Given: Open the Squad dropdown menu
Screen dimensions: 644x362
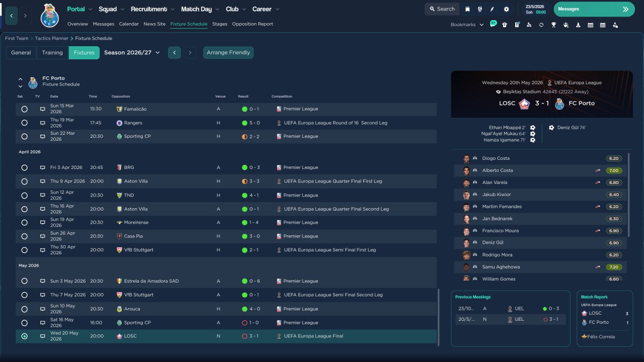Looking at the screenshot, I should coord(111,9).
